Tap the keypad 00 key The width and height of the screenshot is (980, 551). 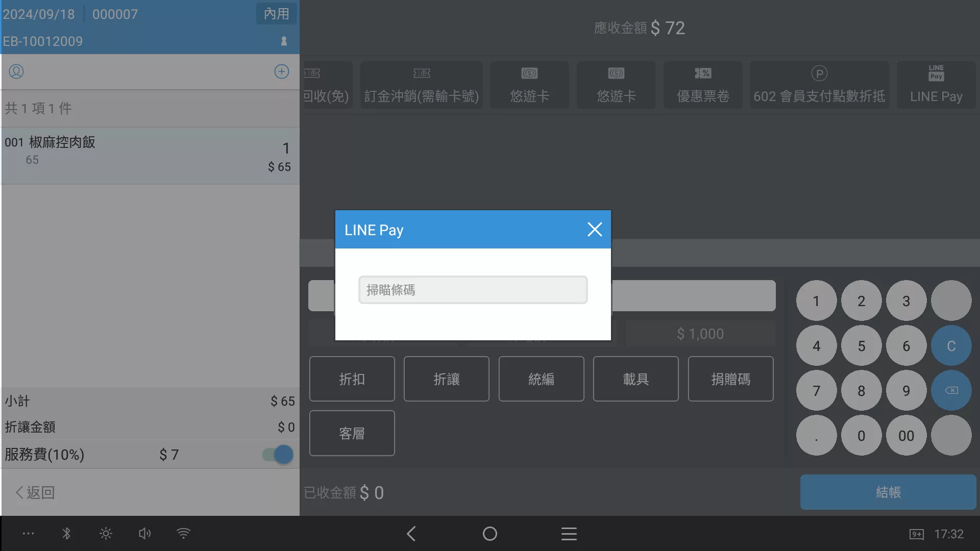tap(906, 436)
